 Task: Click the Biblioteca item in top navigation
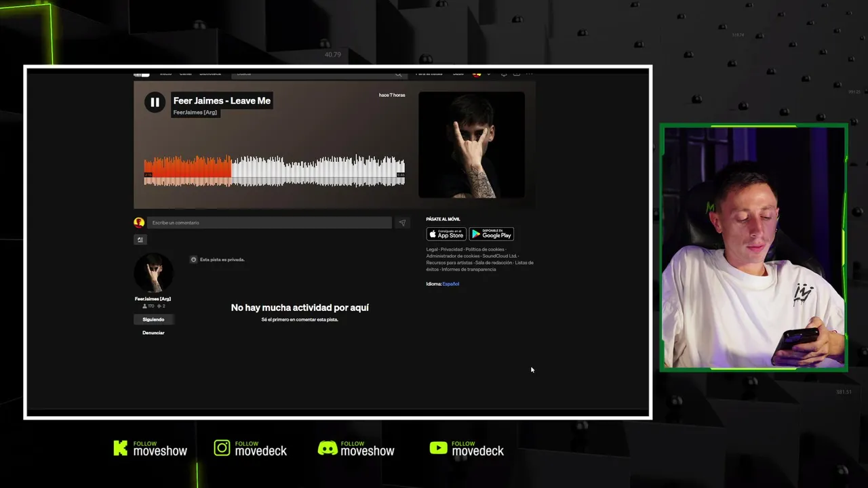pyautogui.click(x=210, y=73)
